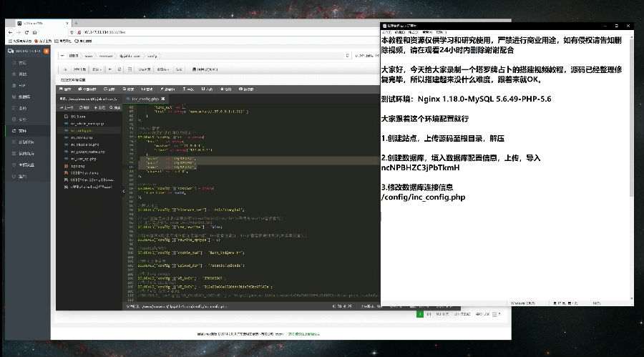Click the config folder in breadcrumb path
The height and width of the screenshot is (357, 644).
pos(151,54)
